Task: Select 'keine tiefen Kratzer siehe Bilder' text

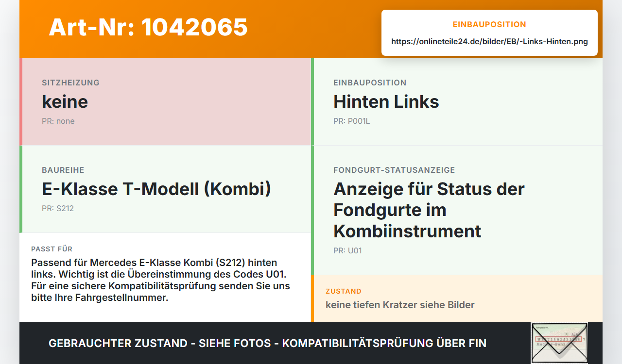Action: click(x=400, y=305)
